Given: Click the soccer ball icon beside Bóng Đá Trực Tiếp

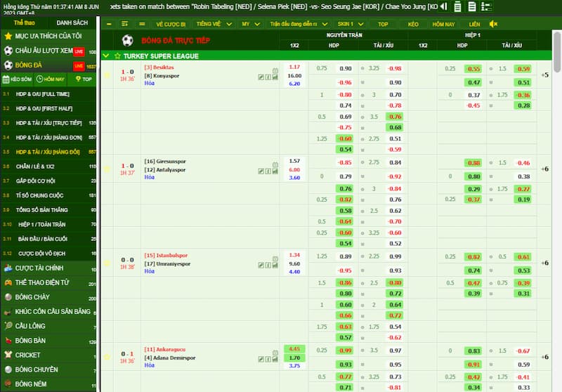Looking at the screenshot, I should click(x=127, y=41).
